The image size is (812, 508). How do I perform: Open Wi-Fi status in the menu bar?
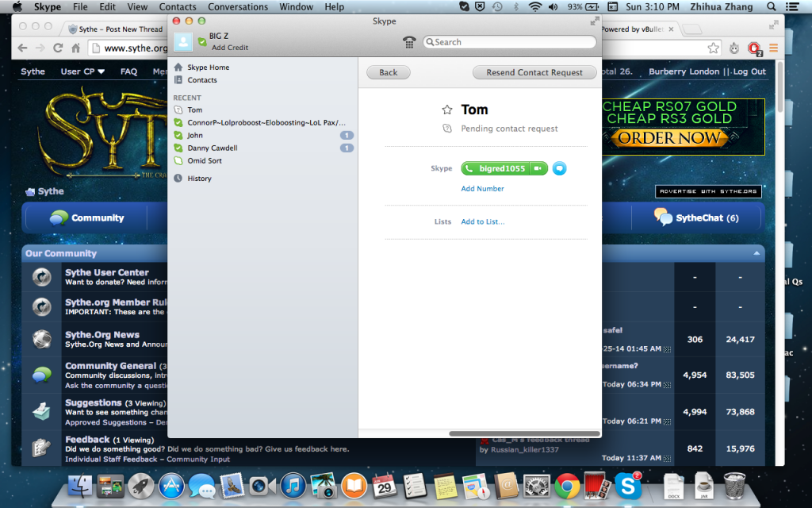pos(535,6)
